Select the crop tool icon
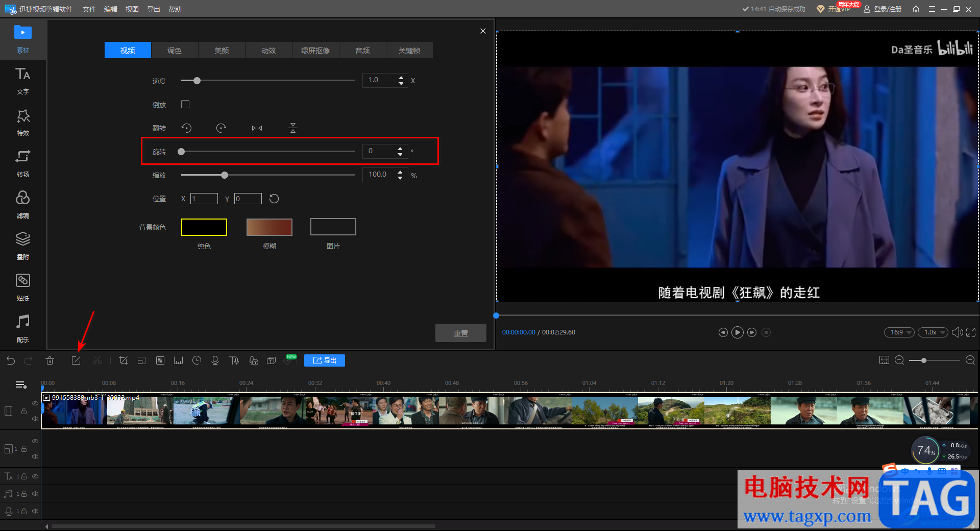Image resolution: width=980 pixels, height=531 pixels. point(123,360)
